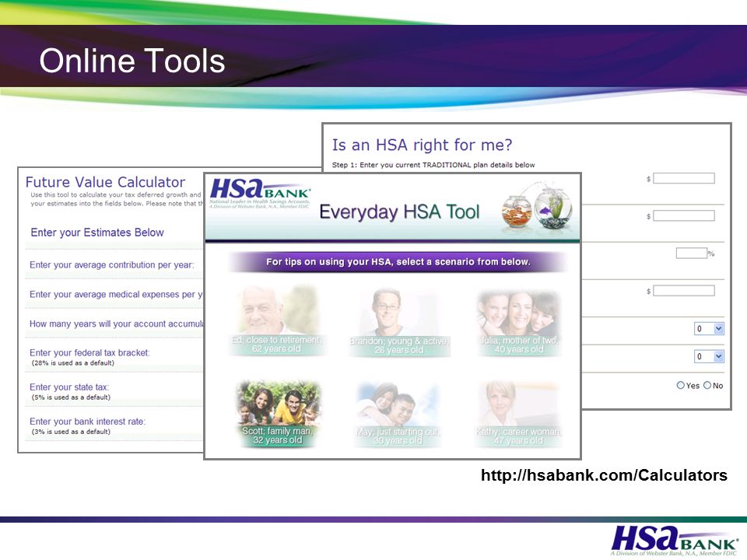This screenshot has width=747, height=560.
Task: Select the Yes radio button
Action: pos(681,385)
